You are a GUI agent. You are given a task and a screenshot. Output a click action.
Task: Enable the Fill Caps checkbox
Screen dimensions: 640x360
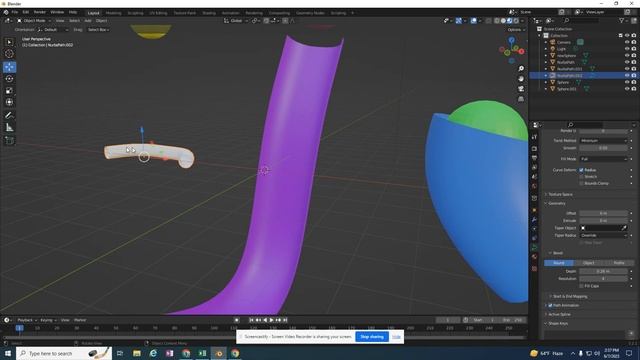pyautogui.click(x=581, y=286)
